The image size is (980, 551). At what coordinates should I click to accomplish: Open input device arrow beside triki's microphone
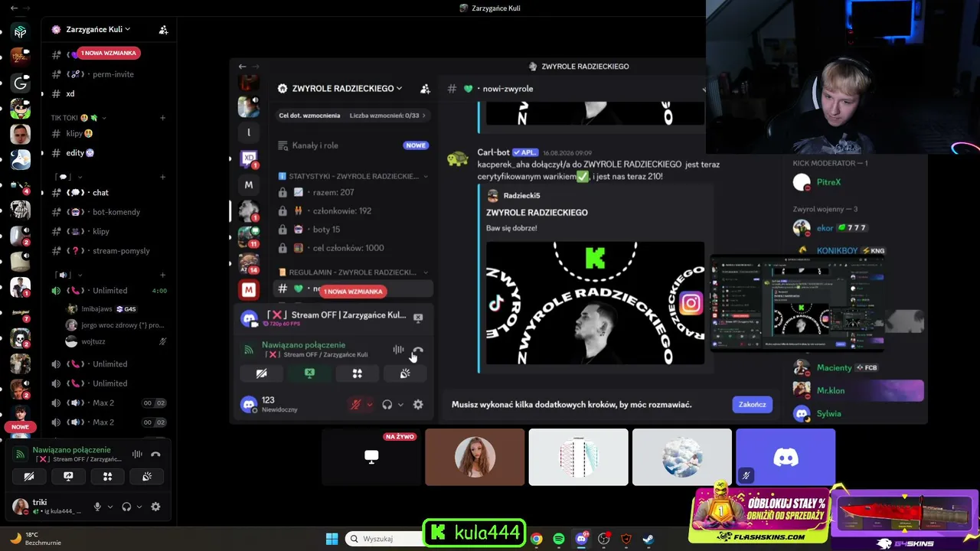pos(110,507)
